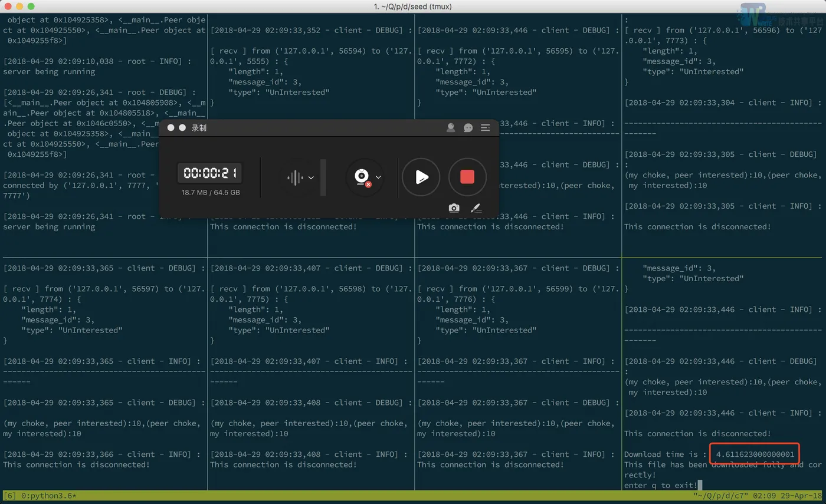Click the recv line from port 56598 to 7775
The height and width of the screenshot is (504, 826).
[311, 289]
